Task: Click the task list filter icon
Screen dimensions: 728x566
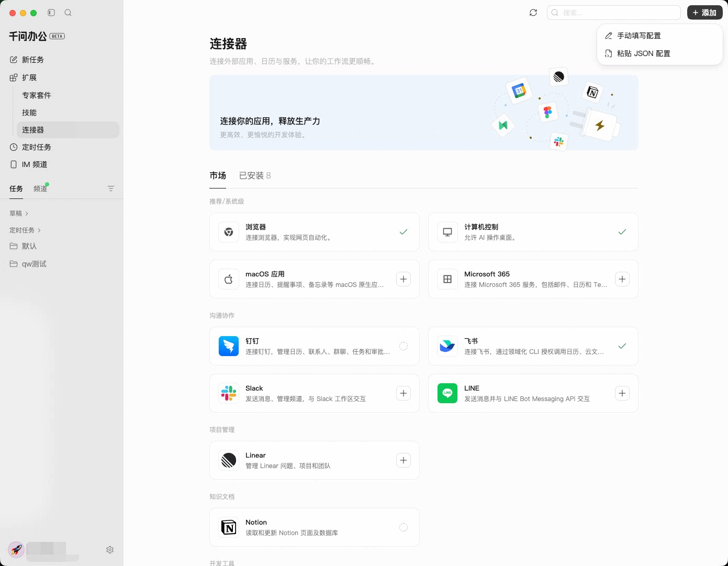Action: [111, 188]
